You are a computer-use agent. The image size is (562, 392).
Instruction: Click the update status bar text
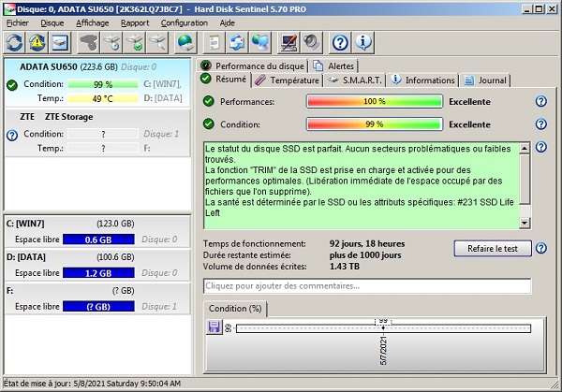pos(92,384)
